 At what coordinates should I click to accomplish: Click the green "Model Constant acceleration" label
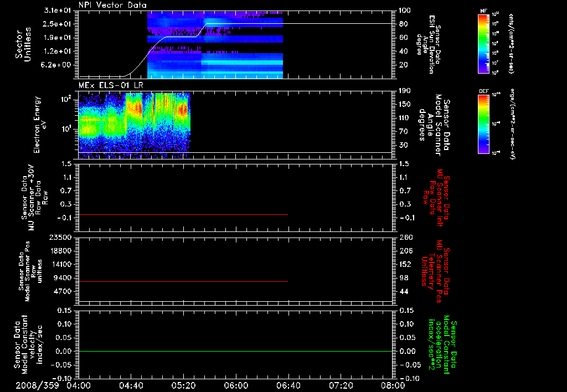pos(443,345)
